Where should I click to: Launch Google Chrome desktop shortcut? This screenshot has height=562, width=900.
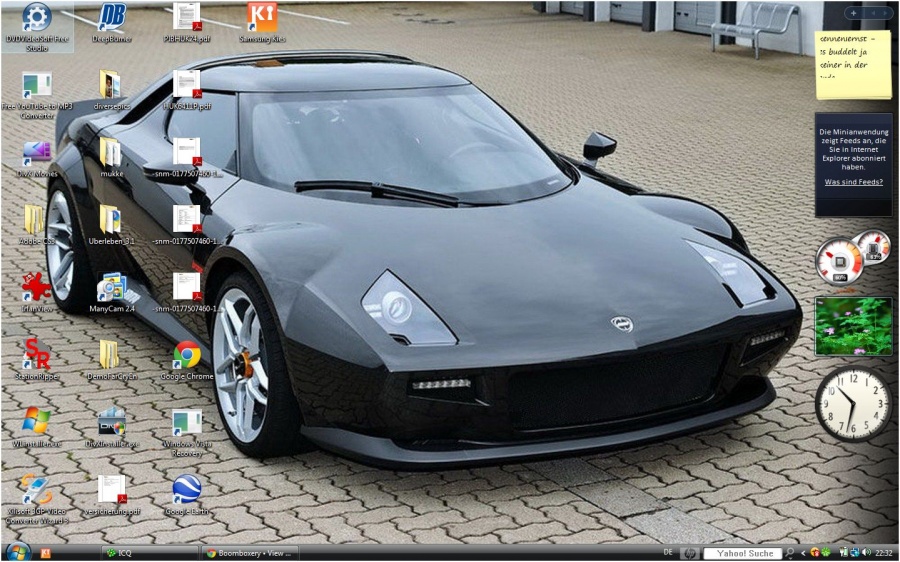point(187,355)
